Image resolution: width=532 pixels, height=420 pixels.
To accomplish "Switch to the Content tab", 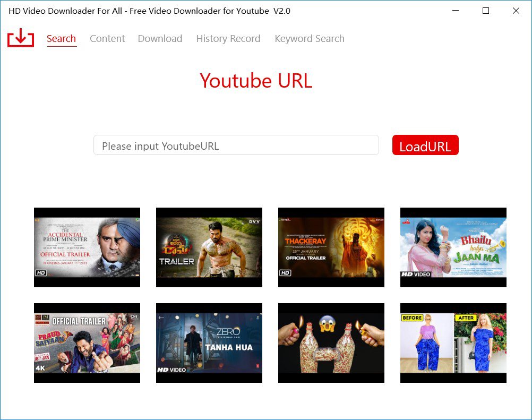I will pos(107,38).
